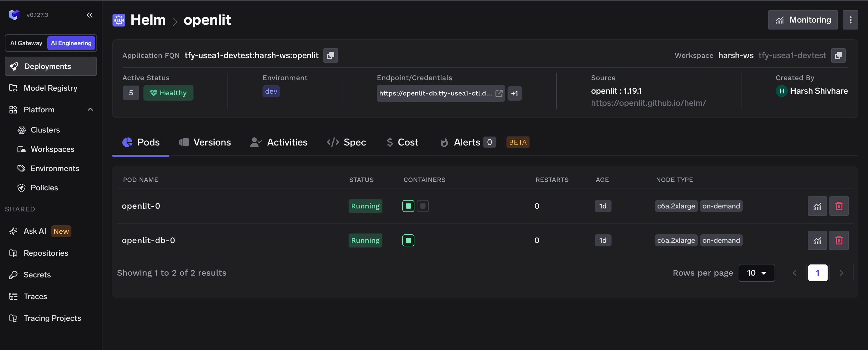Switch to the Spec tab

(x=346, y=142)
